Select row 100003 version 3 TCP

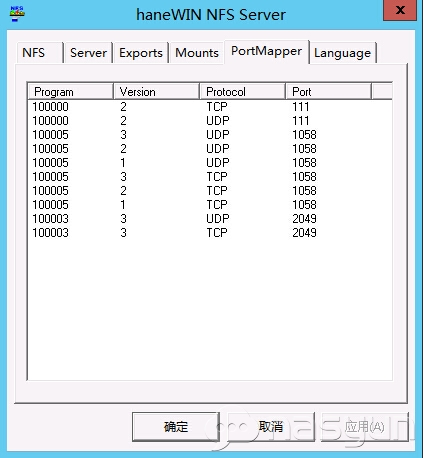(210, 233)
